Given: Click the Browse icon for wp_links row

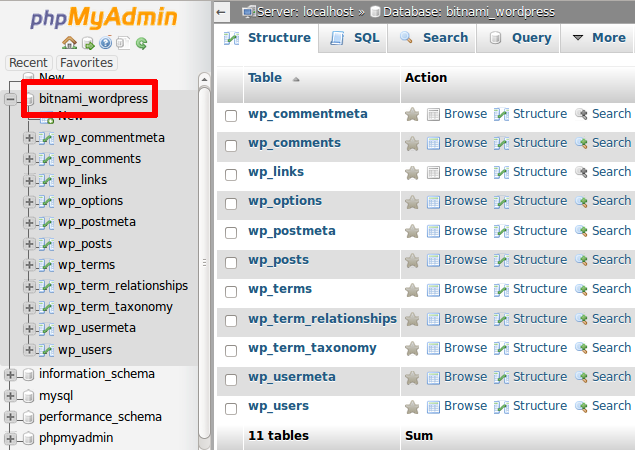Looking at the screenshot, I should [433, 172].
